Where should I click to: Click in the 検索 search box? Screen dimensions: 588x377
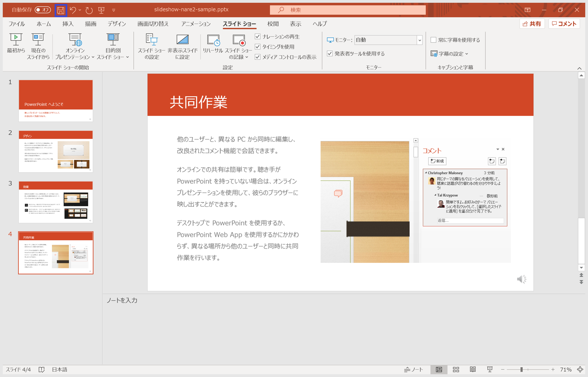click(348, 10)
